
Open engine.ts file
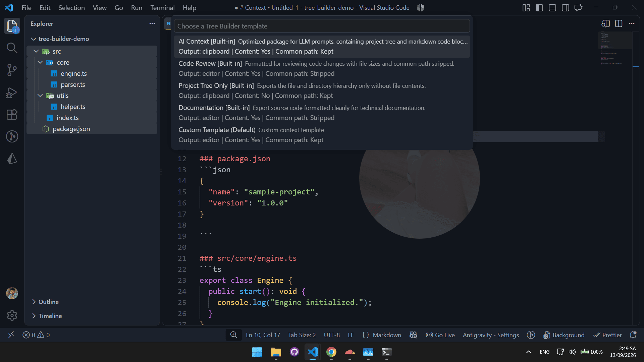pyautogui.click(x=92, y=73)
